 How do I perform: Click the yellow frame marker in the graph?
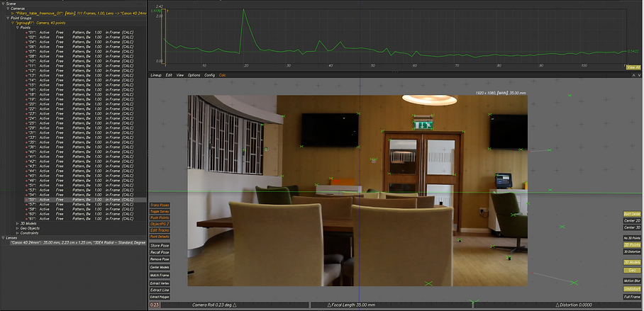(163, 36)
